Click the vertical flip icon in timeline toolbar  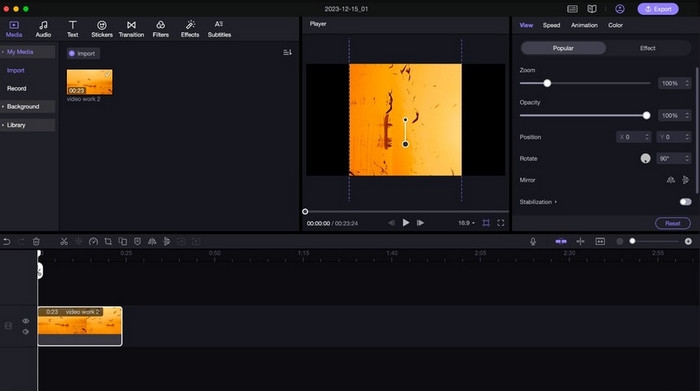point(167,241)
